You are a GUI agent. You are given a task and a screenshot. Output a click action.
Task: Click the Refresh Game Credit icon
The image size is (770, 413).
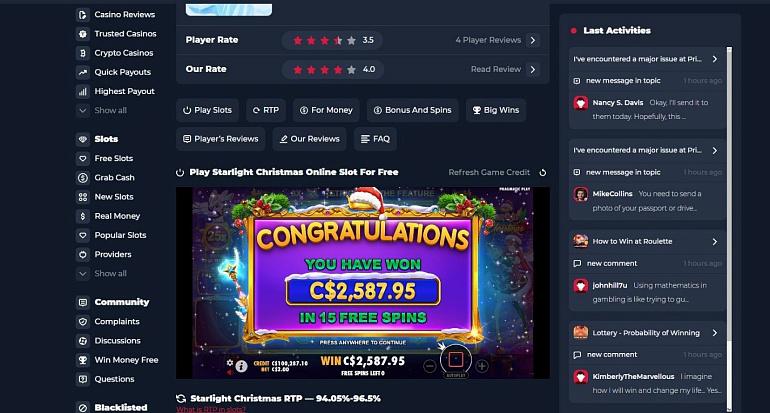pyautogui.click(x=543, y=172)
